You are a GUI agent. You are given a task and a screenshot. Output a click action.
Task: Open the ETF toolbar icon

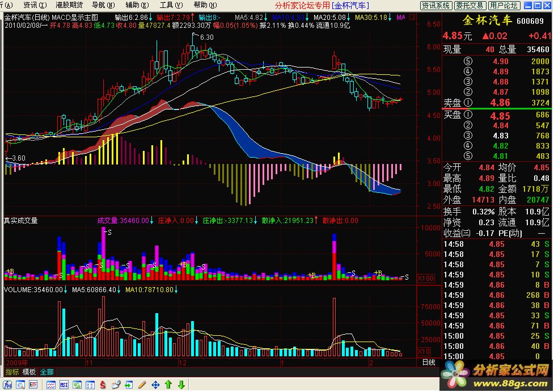[33, 385]
